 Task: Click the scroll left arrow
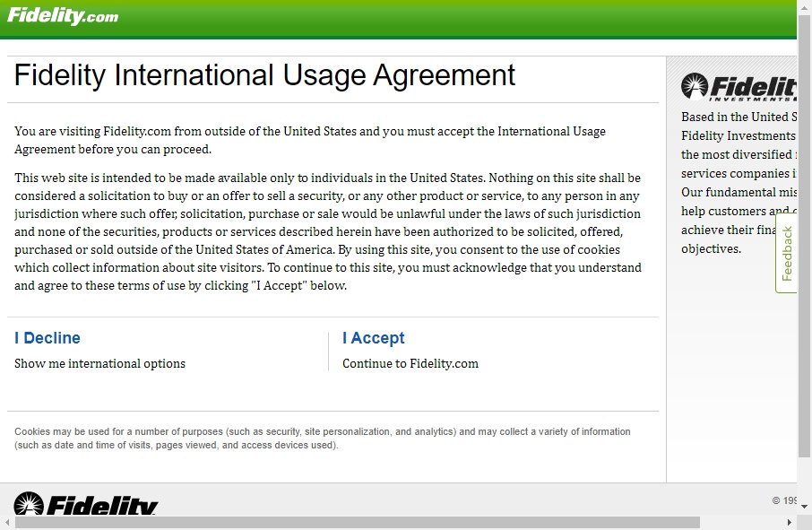tap(7, 522)
